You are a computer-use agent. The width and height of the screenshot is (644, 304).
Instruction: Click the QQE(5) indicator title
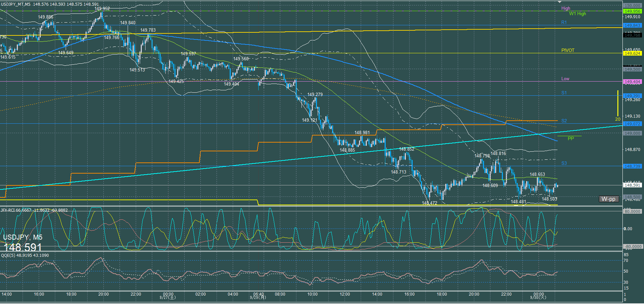point(25,255)
